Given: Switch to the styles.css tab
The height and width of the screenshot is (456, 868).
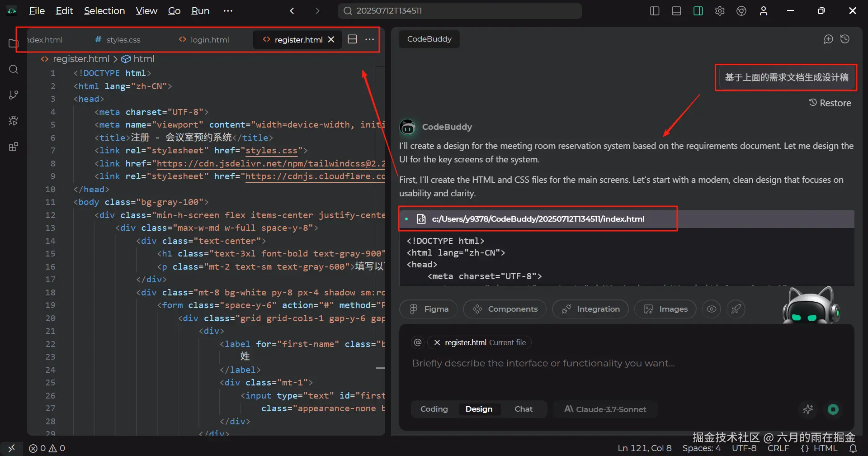Looking at the screenshot, I should click(118, 40).
